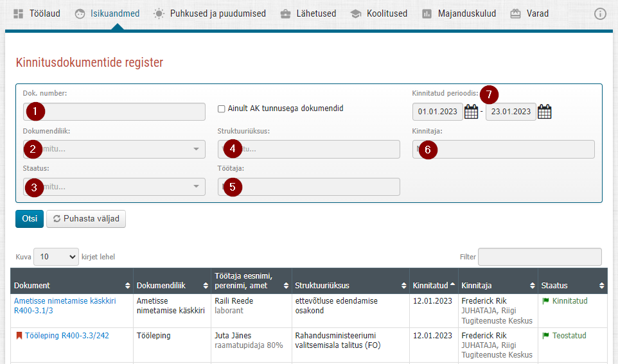Screen dimensions: 618x364
Task: Switch to the Varad tab
Action: (x=529, y=13)
